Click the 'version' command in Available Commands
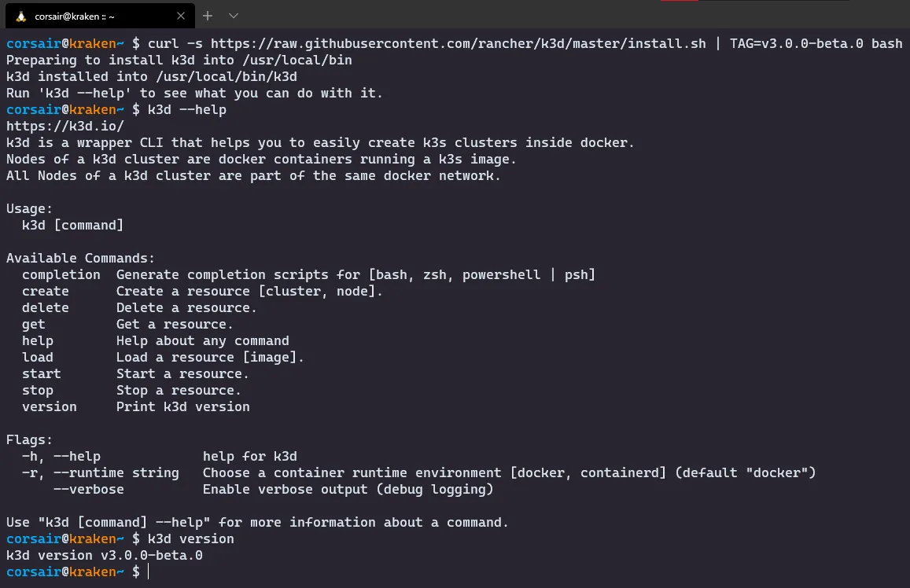The image size is (910, 588). pos(50,406)
